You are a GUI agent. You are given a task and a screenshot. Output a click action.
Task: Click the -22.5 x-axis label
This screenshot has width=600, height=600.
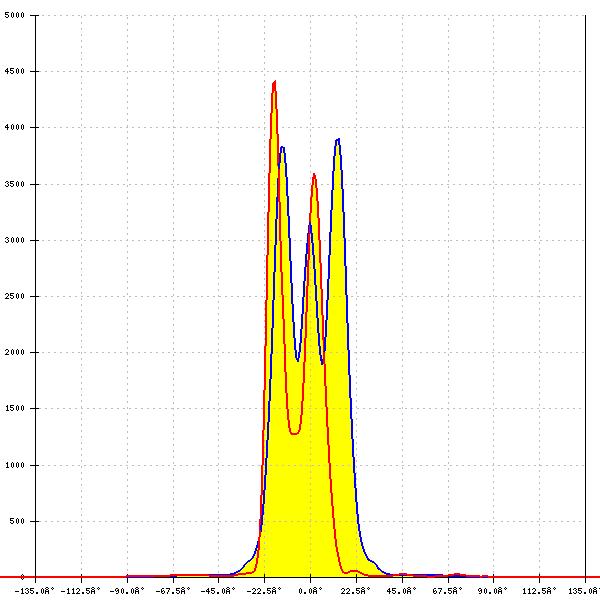tap(264, 591)
